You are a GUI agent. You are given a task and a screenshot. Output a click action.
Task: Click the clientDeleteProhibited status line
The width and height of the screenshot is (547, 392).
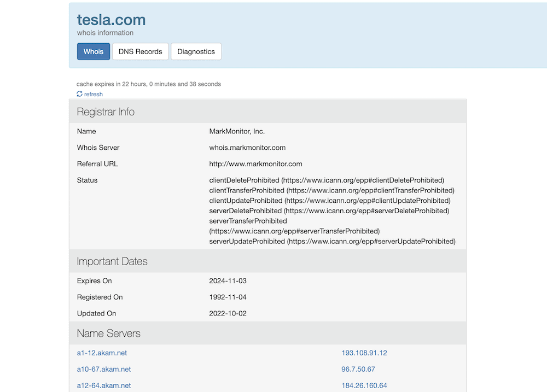[327, 180]
